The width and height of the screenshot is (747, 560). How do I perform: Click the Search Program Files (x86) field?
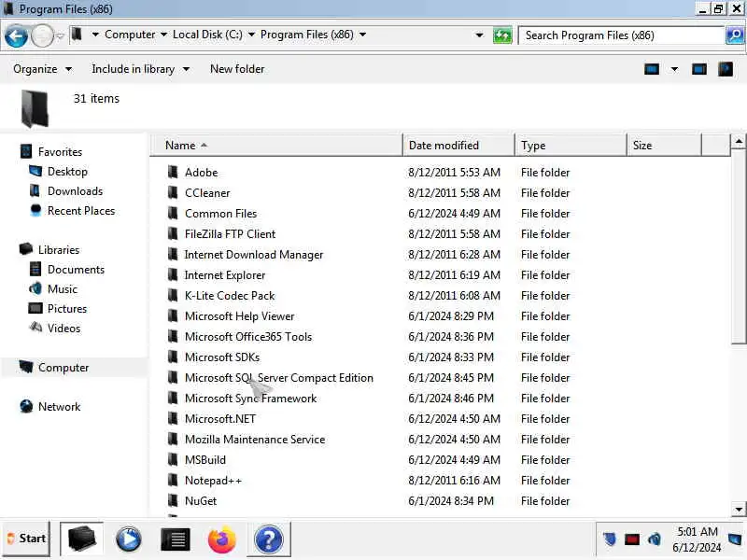pos(621,35)
